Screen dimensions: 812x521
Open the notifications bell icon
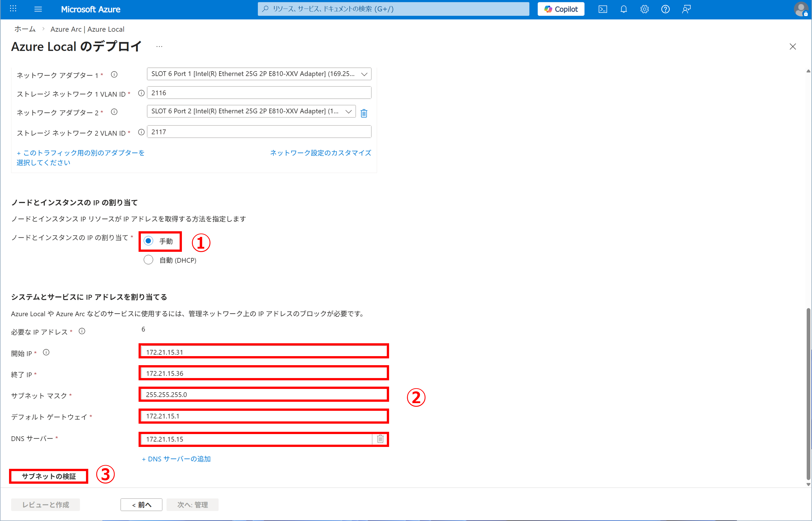pos(624,9)
